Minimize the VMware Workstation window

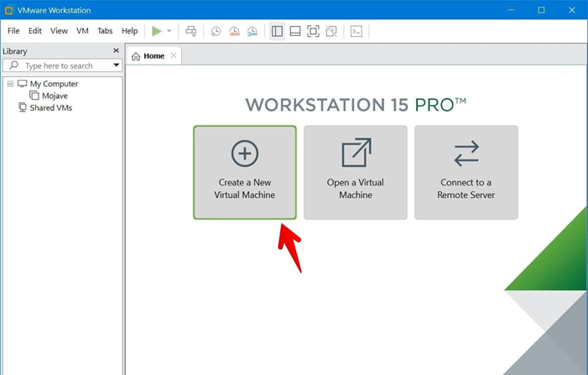click(x=511, y=10)
